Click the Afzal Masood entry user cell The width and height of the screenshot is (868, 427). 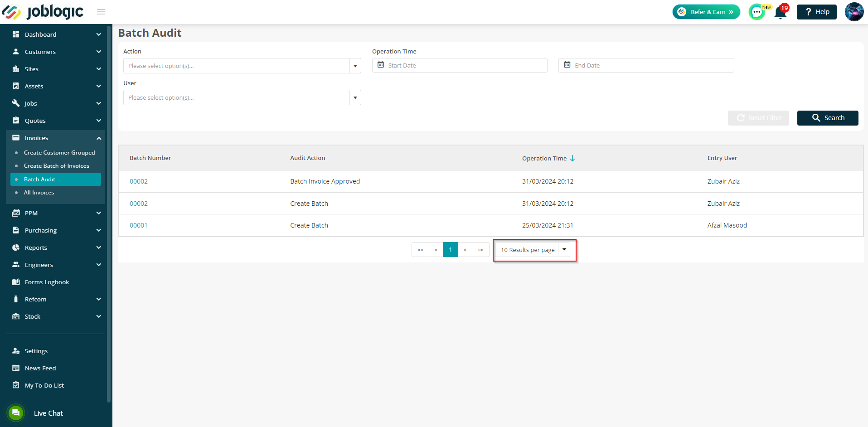tap(727, 225)
